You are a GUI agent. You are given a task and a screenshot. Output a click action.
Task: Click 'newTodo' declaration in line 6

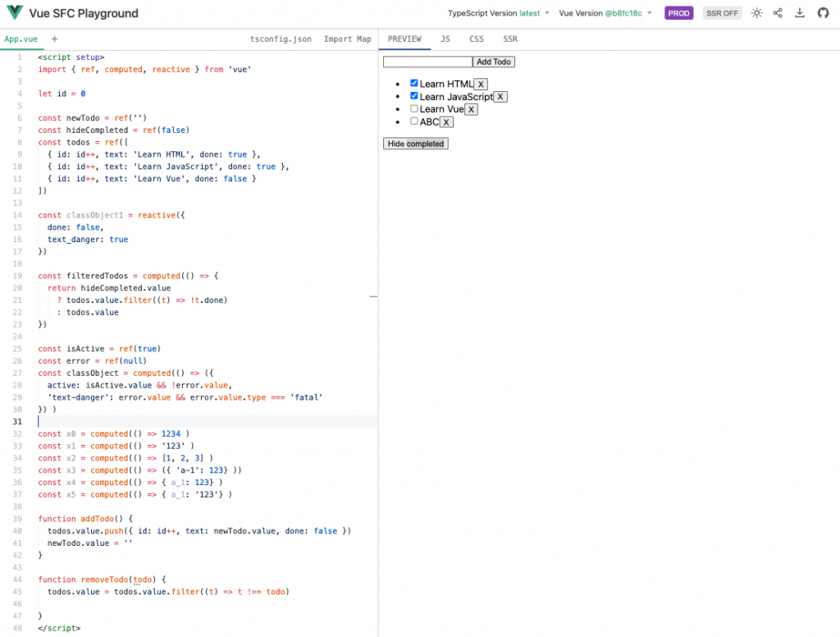(83, 117)
